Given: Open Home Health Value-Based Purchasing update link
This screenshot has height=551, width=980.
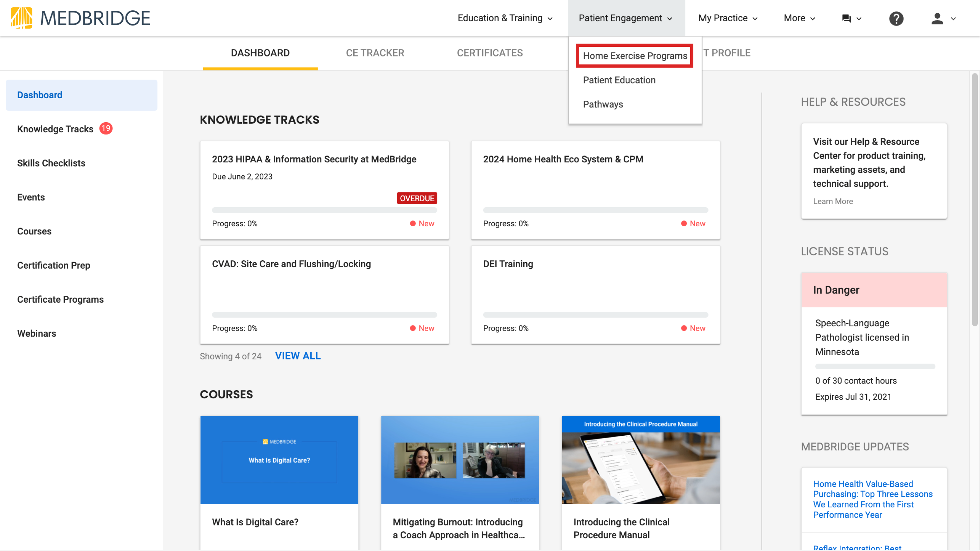Looking at the screenshot, I should tap(873, 499).
